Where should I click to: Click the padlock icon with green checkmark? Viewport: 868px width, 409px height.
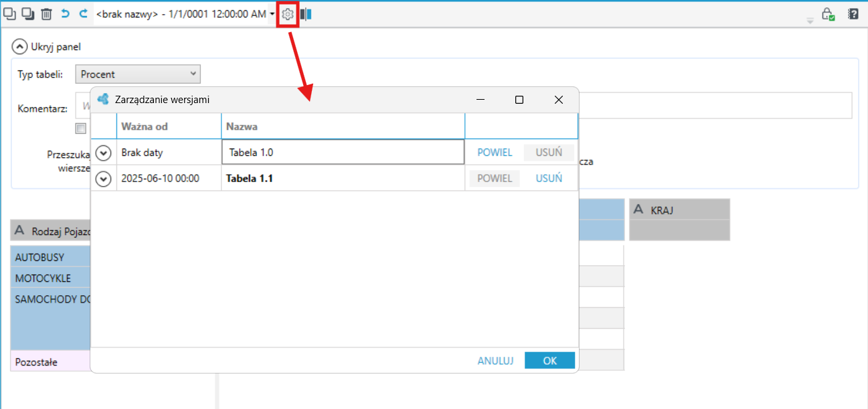(829, 14)
